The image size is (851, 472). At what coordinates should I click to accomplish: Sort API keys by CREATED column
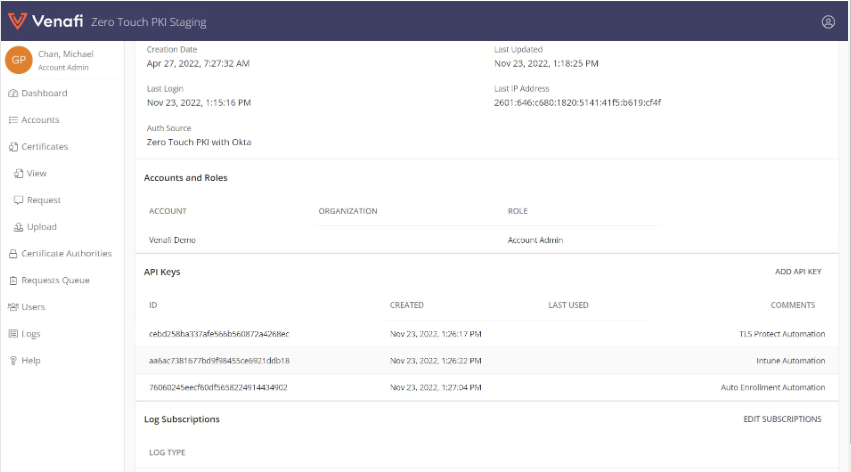point(406,305)
